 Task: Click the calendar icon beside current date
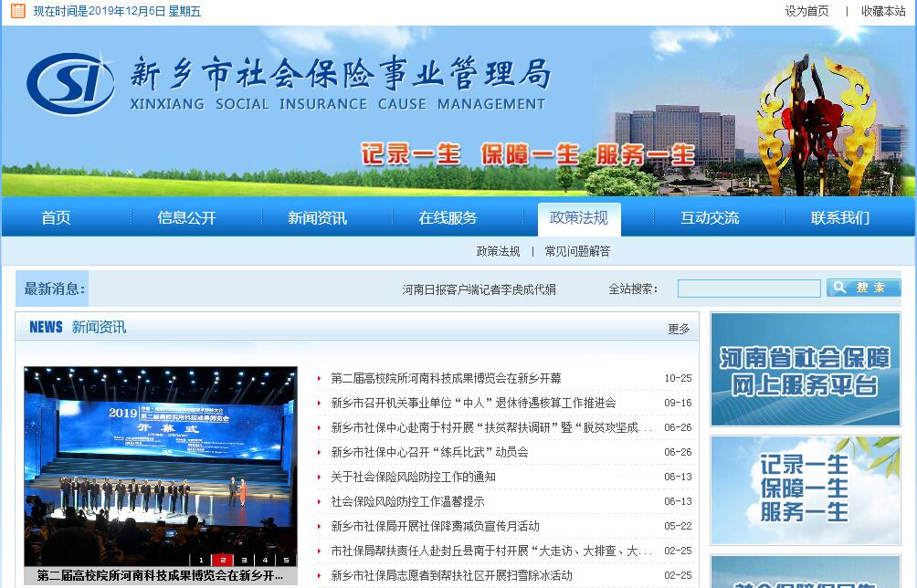point(17,11)
